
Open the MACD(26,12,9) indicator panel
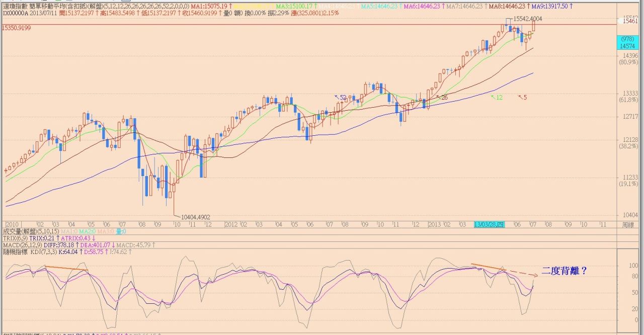24,244
